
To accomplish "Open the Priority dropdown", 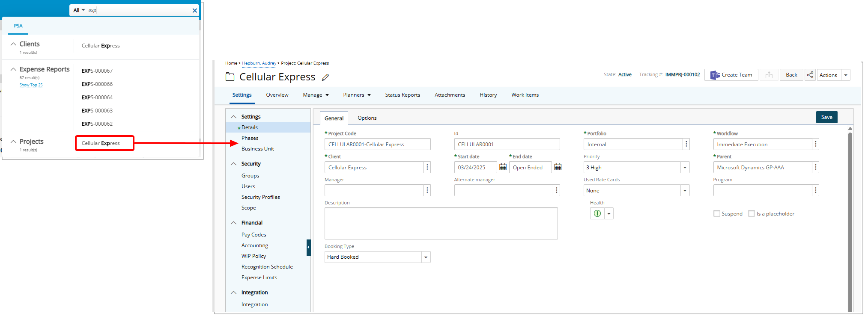I will click(685, 168).
